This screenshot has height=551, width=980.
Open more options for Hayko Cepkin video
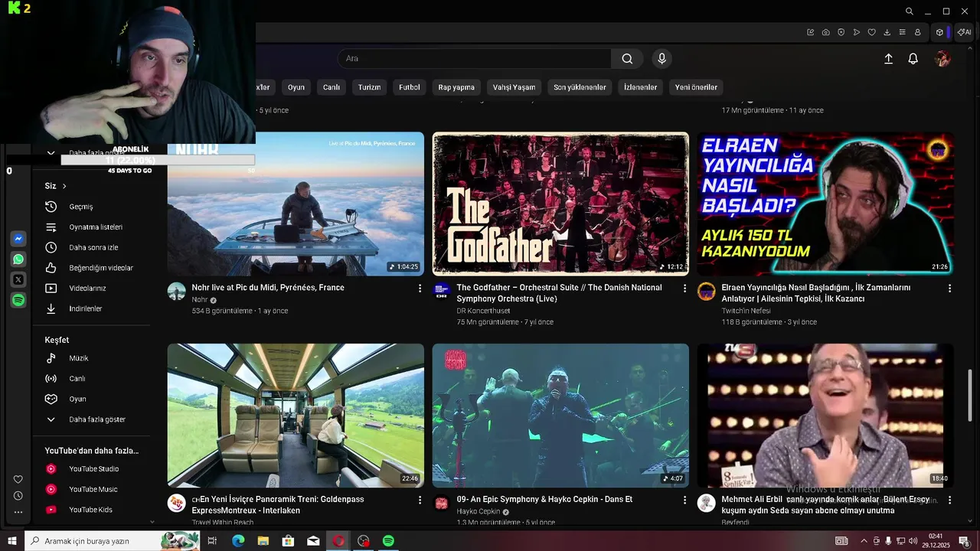coord(684,500)
